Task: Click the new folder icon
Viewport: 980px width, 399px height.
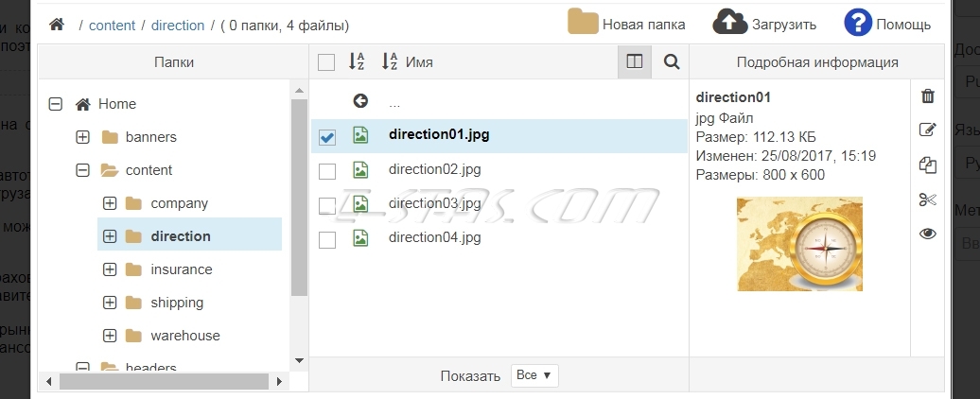Action: pos(583,22)
